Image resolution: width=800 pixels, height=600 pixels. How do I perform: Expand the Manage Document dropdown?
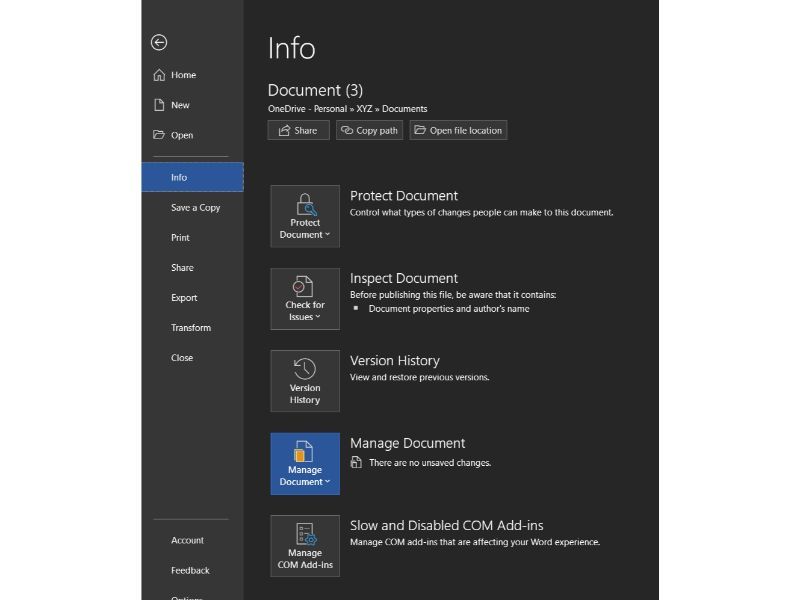(305, 463)
